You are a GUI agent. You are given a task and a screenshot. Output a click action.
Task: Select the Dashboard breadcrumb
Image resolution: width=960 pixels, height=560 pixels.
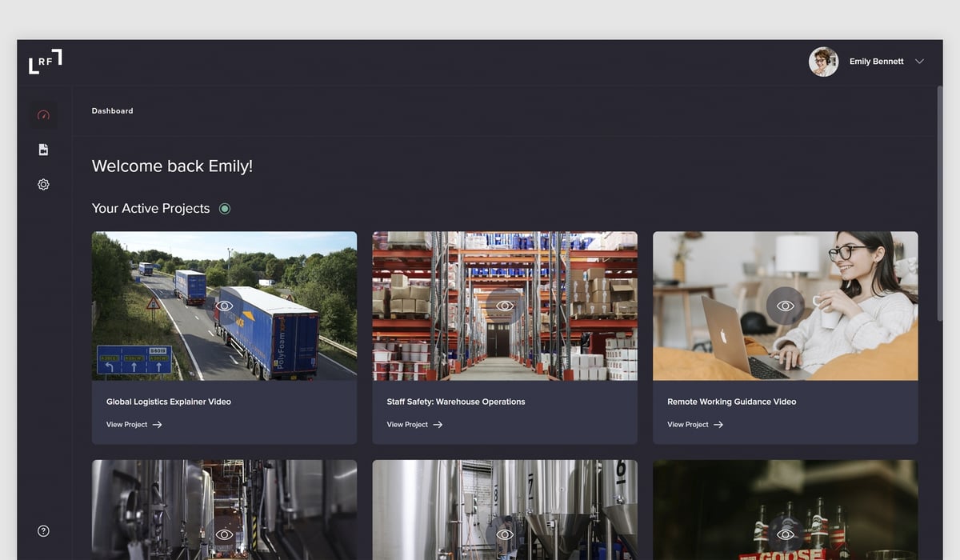coord(112,111)
